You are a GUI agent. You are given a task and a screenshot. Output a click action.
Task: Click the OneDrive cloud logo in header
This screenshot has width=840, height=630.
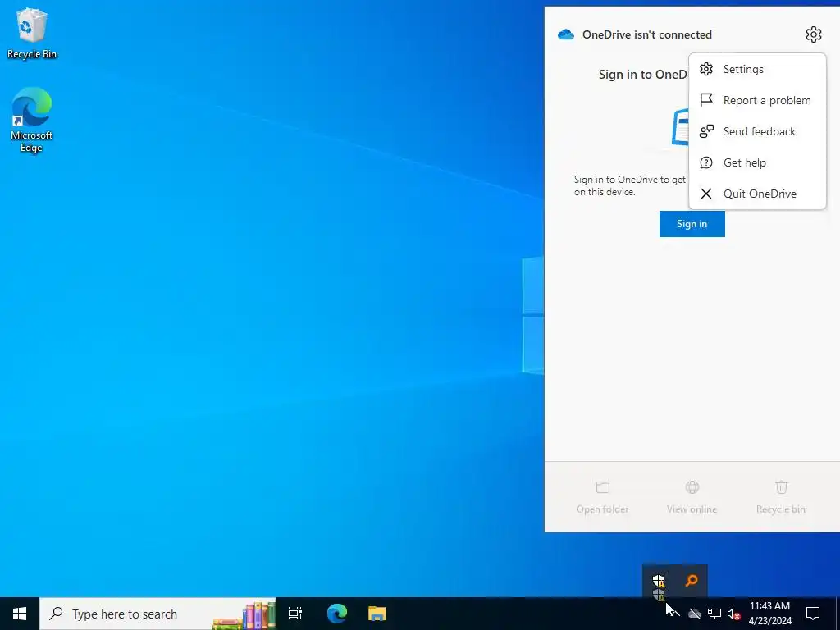566,34
